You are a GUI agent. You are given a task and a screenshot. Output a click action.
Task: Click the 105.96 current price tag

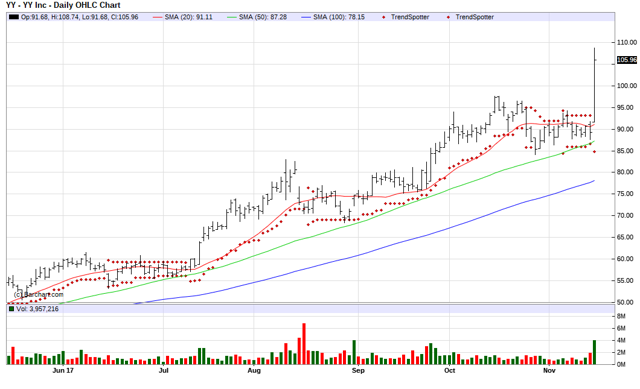(627, 60)
